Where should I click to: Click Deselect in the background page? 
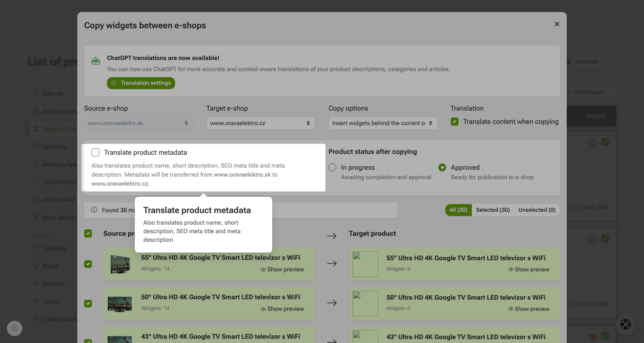pos(595,116)
